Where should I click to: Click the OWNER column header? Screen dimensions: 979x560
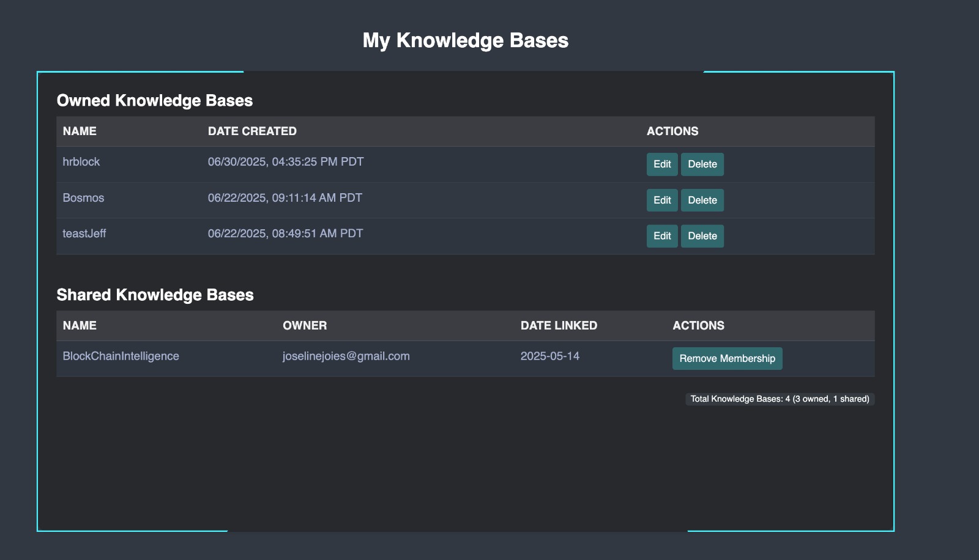click(x=305, y=325)
